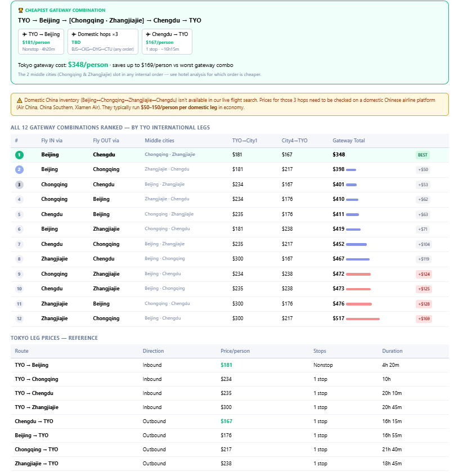Click the red +$169 difference badge

(x=424, y=319)
